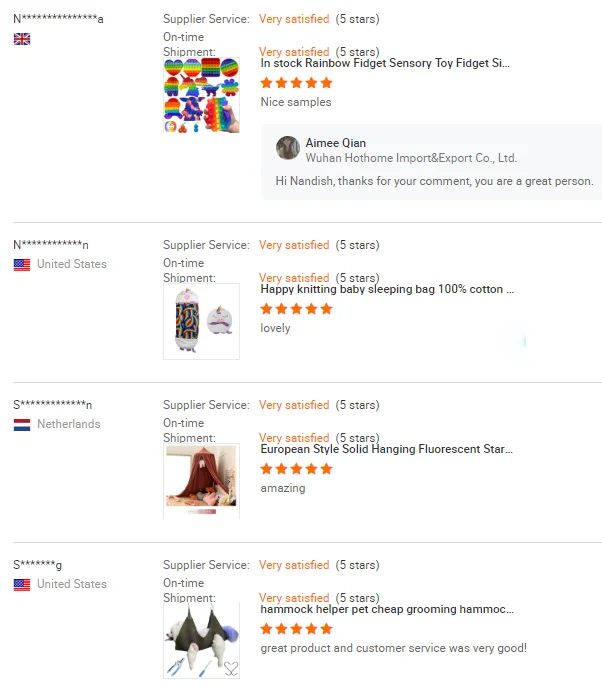The width and height of the screenshot is (602, 686).
Task: Open 'In stock Rainbow Fidget Sensory Toy' link
Action: pyautogui.click(x=385, y=63)
